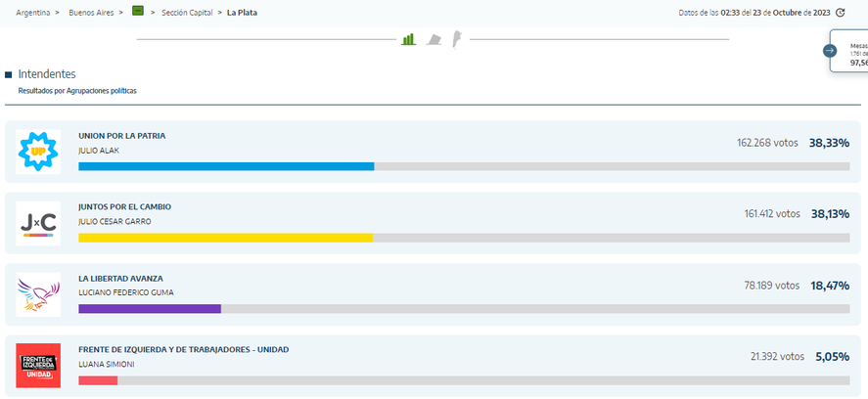Click the 38,13% percentage
Image resolution: width=868 pixels, height=399 pixels.
click(830, 213)
